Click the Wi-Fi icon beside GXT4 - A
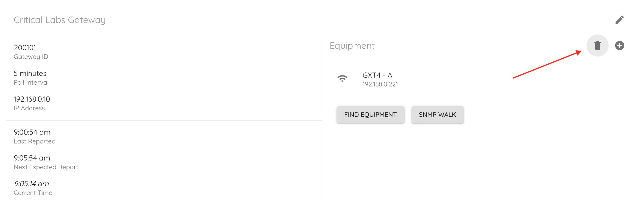Screen dimensions: 644x206 click(x=342, y=79)
